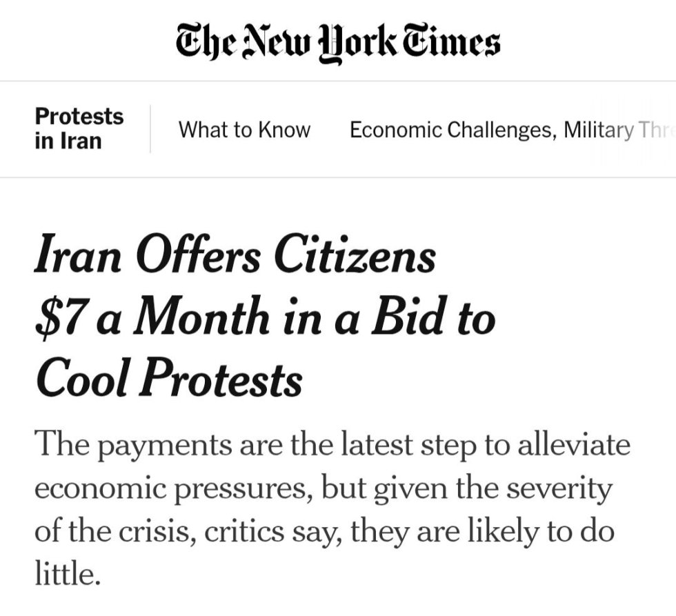Click The New York Times logo

click(338, 42)
